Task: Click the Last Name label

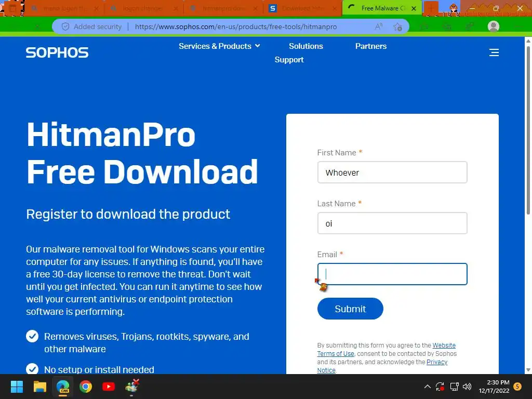Action: tap(336, 204)
